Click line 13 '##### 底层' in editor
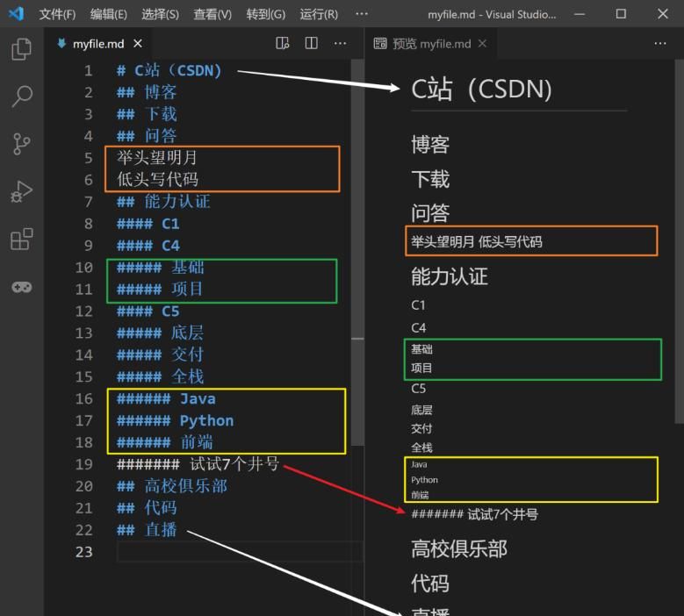 click(x=160, y=333)
